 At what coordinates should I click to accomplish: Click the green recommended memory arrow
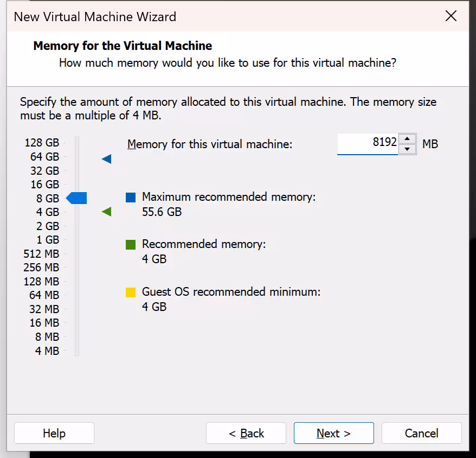[x=107, y=212]
